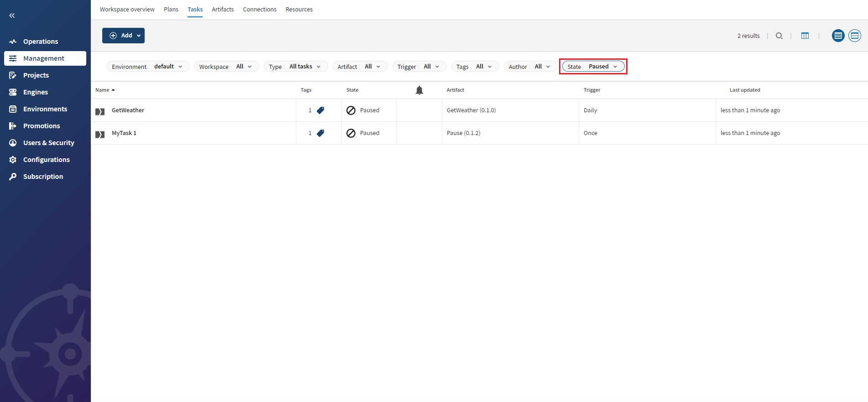Switch to expanded list view
Viewport: 868px width, 402px height.
coord(854,36)
